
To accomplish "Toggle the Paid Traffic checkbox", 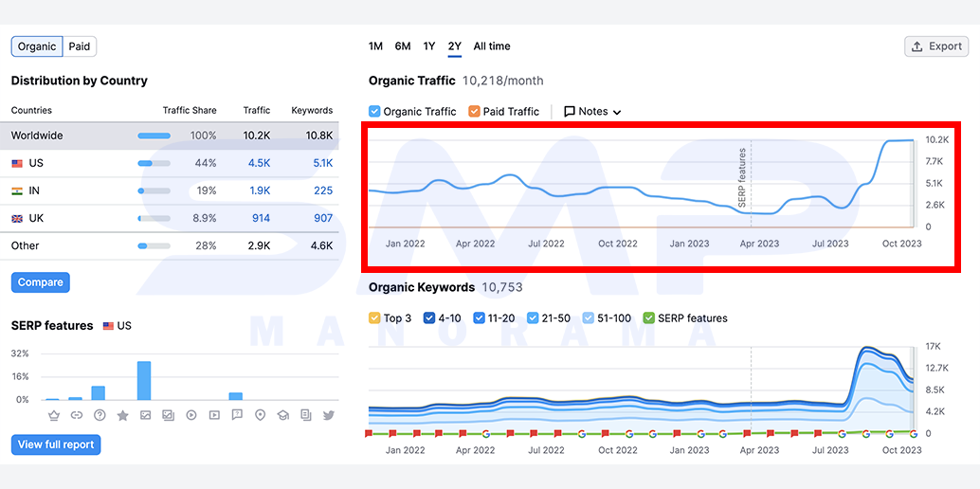I will pyautogui.click(x=474, y=111).
